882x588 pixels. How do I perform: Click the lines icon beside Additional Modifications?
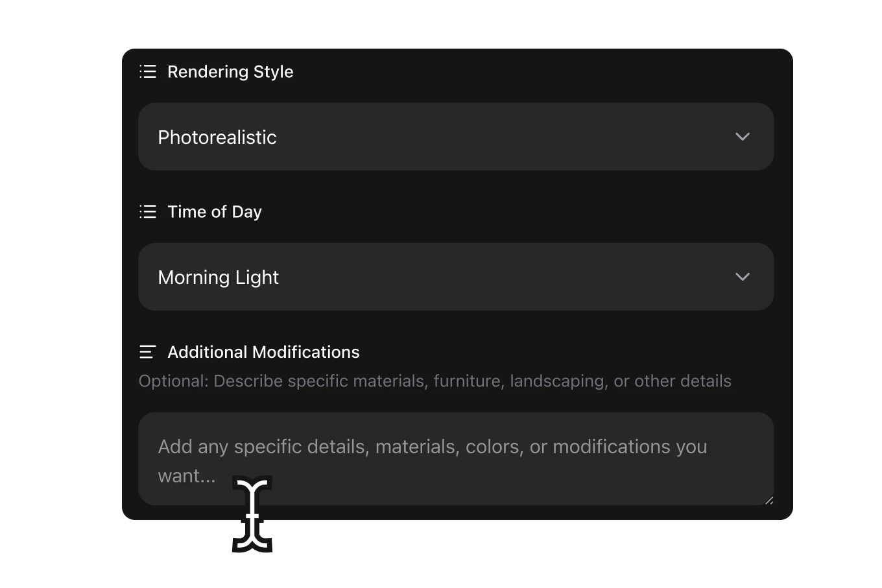tap(148, 352)
